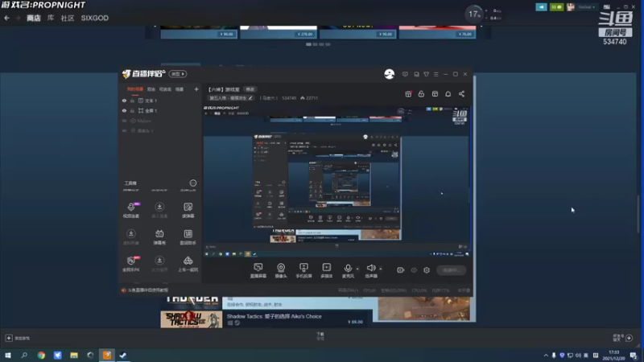
Task: Collapse the 工具箱 toolbox with the minus circle
Action: (193, 183)
